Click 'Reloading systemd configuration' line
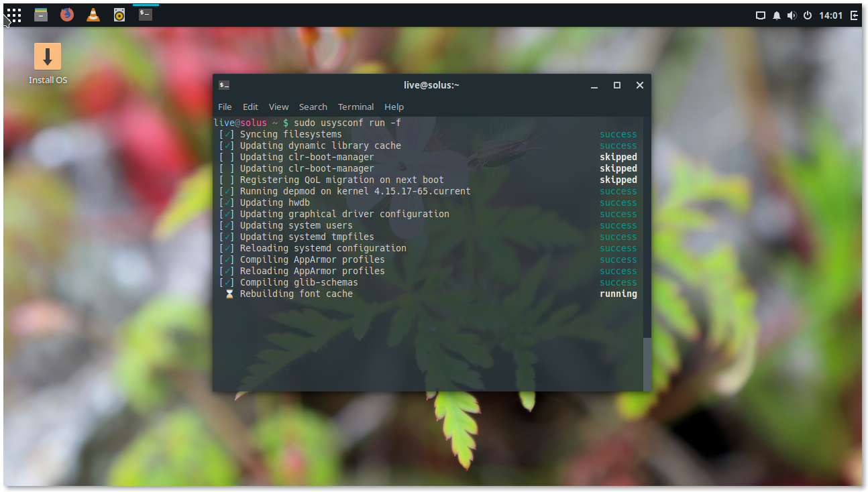This screenshot has height=492, width=868. coord(323,248)
